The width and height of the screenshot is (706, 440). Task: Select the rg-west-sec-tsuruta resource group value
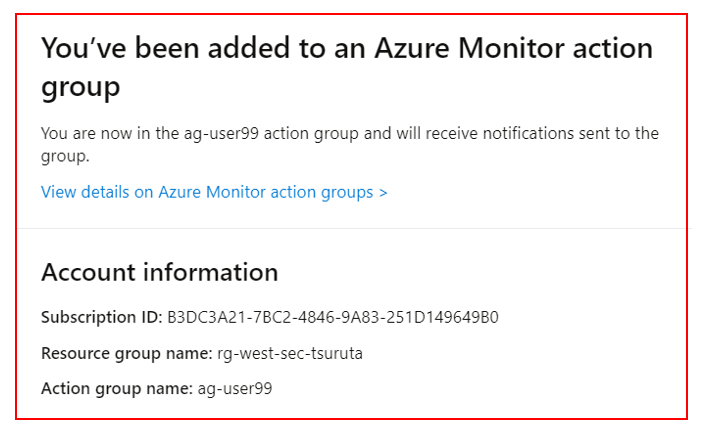click(x=290, y=354)
